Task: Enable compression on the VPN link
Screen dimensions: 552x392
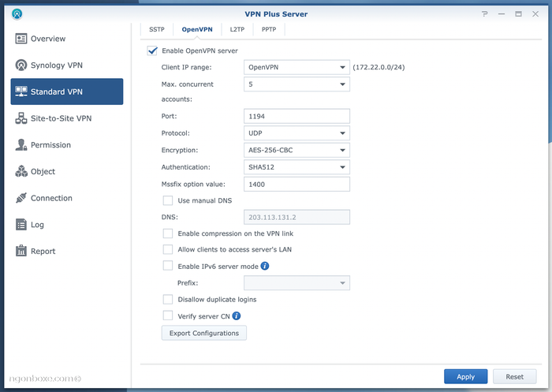Action: click(168, 233)
